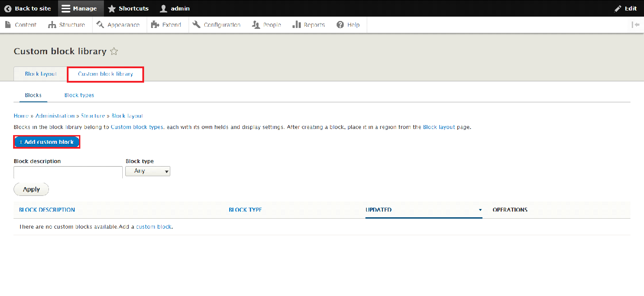Image resolution: width=644 pixels, height=296 pixels.
Task: Expand the Block type dropdown
Action: click(148, 171)
